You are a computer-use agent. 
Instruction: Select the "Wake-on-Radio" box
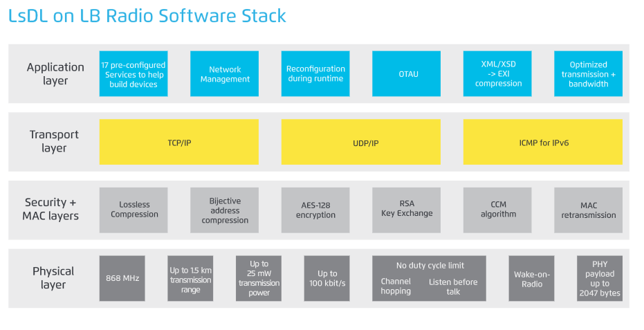click(531, 278)
